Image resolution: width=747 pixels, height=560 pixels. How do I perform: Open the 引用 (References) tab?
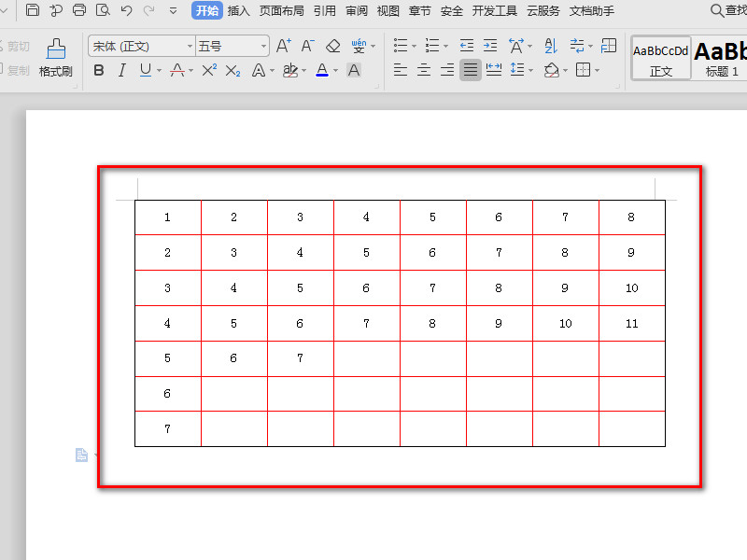click(x=324, y=10)
